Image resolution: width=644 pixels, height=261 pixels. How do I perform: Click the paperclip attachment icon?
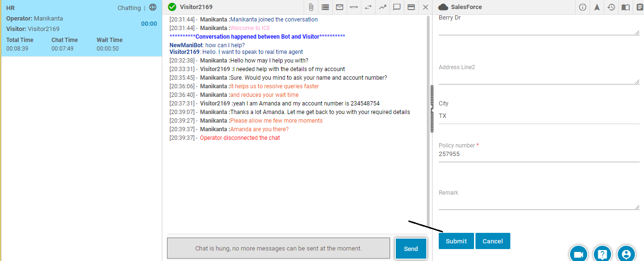(x=311, y=7)
